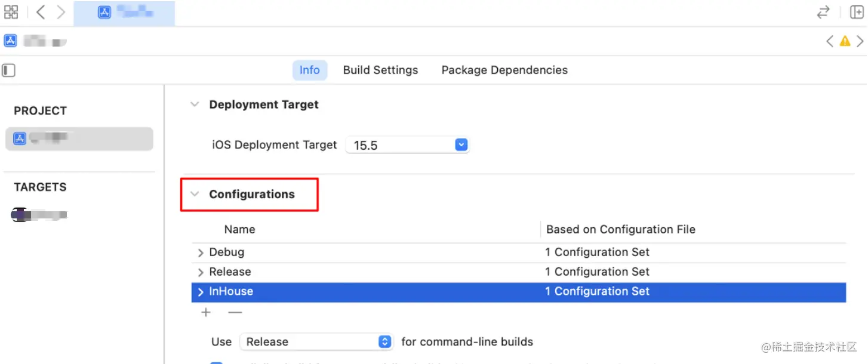Expand the InHouse configuration row
The image size is (868, 364).
click(x=201, y=292)
